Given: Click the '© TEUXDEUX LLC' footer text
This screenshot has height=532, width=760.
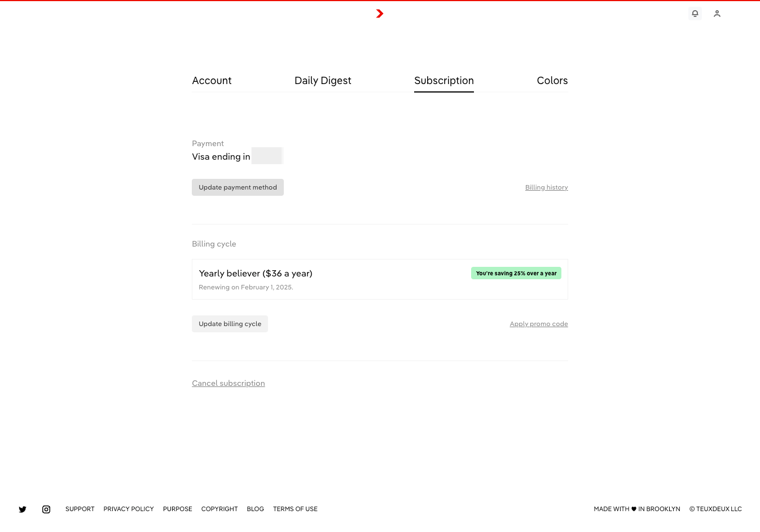Looking at the screenshot, I should [x=715, y=509].
